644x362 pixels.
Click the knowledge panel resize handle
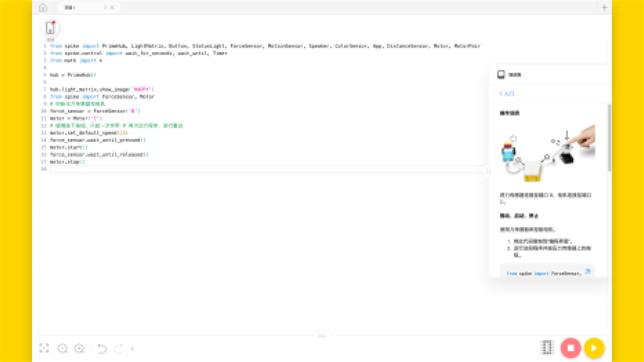tap(488, 171)
